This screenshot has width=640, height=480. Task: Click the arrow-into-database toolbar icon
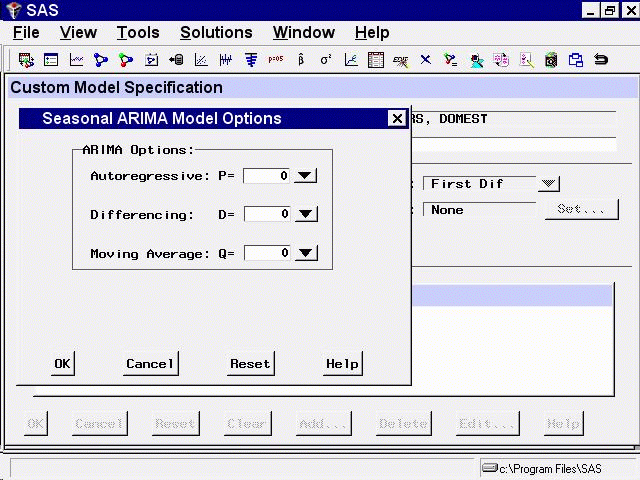pyautogui.click(x=176, y=60)
